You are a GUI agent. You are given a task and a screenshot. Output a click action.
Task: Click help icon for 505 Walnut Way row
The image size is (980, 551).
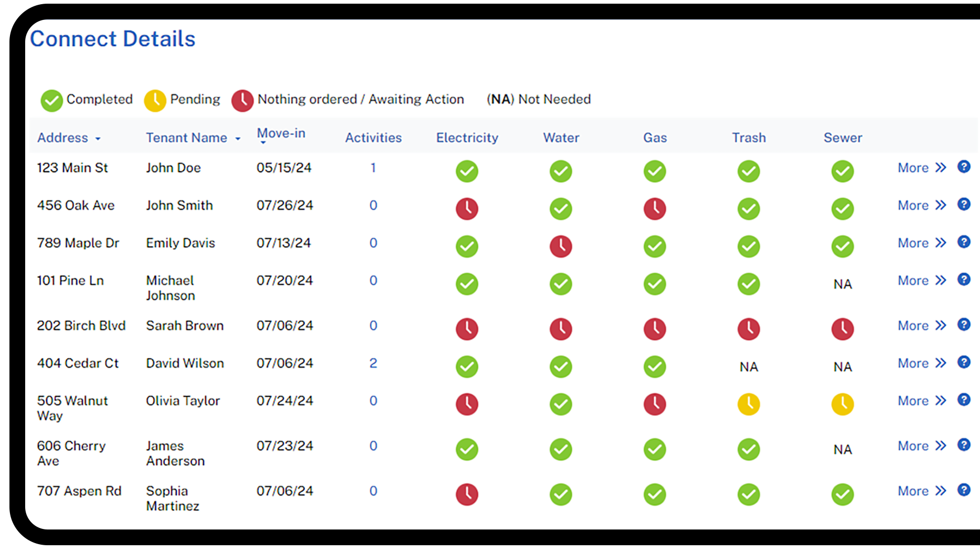[964, 400]
